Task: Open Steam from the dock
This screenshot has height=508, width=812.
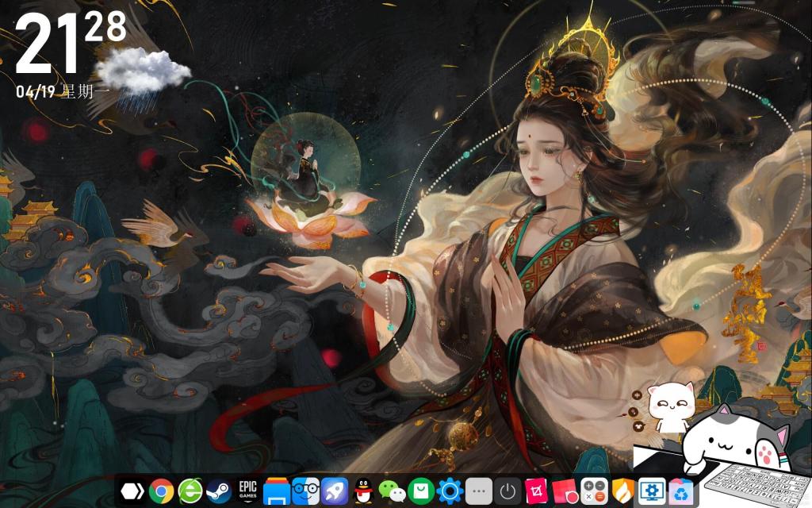Action: (x=220, y=492)
